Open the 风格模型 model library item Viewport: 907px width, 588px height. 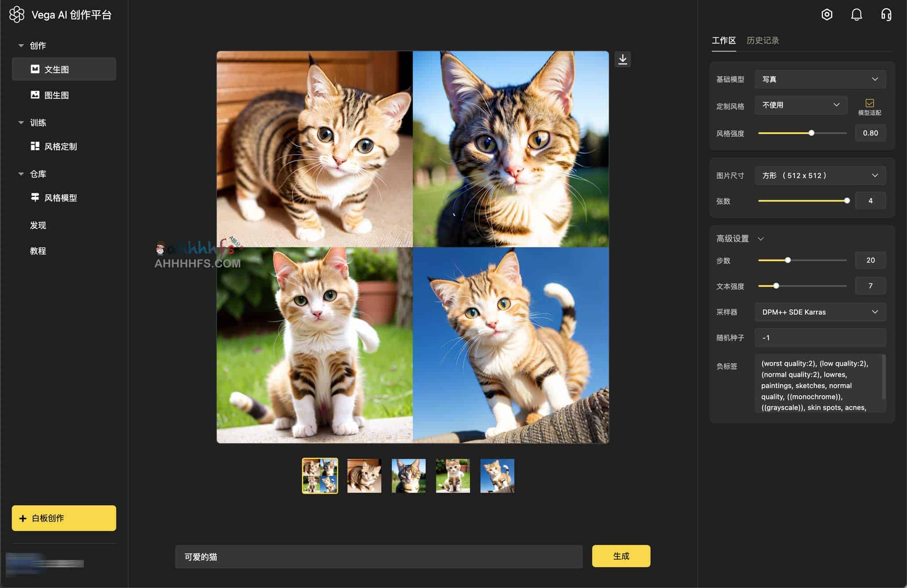[60, 197]
